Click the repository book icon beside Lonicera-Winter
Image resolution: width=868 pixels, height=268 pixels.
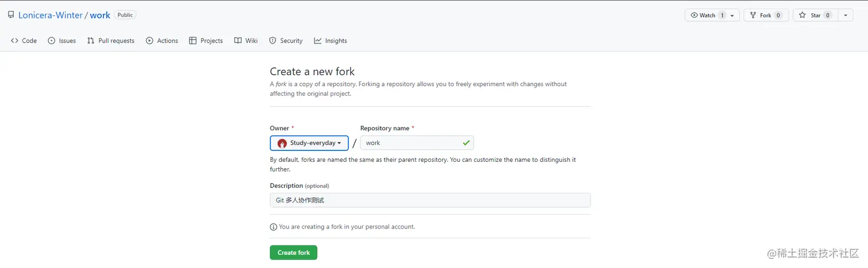(x=11, y=15)
